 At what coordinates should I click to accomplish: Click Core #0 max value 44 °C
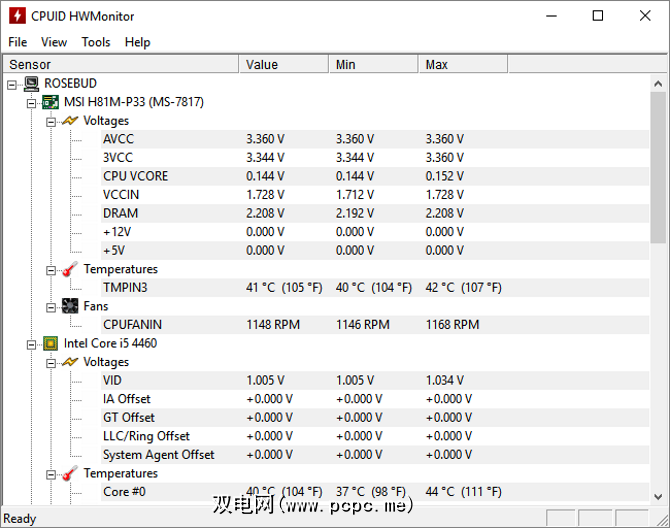coord(464,492)
